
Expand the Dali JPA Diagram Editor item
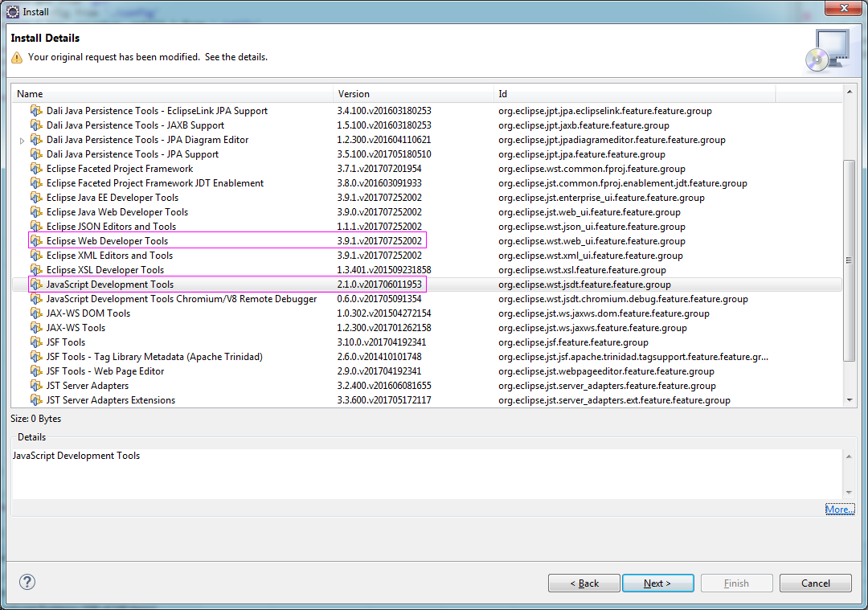[23, 141]
